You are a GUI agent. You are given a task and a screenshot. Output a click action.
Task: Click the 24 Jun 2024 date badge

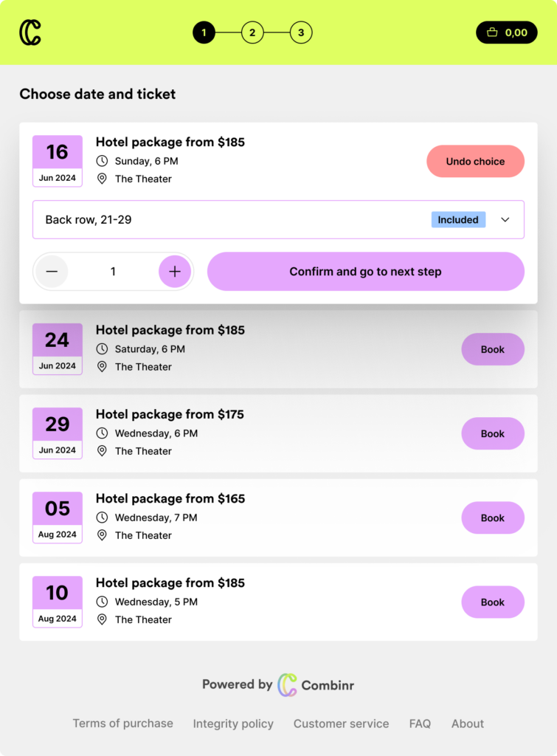pos(58,349)
